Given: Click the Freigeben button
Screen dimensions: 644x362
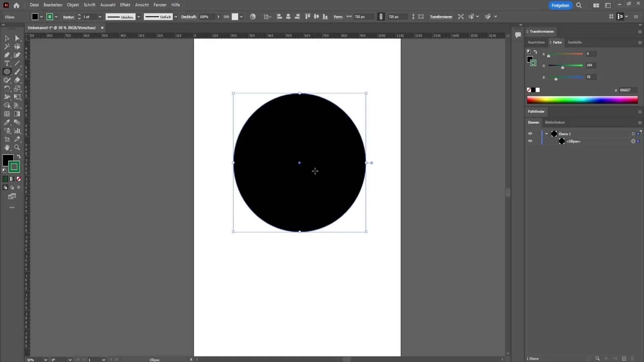Looking at the screenshot, I should point(560,5).
